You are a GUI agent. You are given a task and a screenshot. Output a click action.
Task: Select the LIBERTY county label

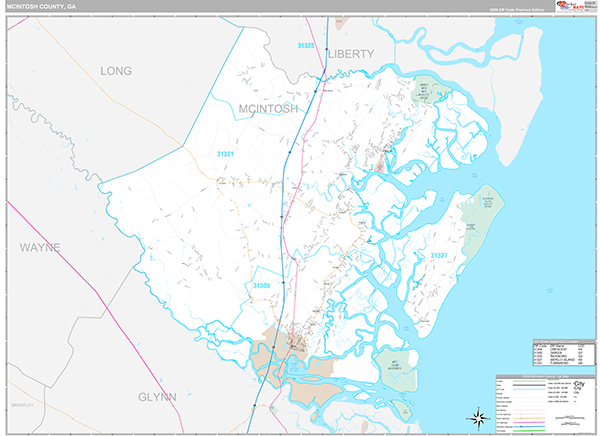[351, 54]
